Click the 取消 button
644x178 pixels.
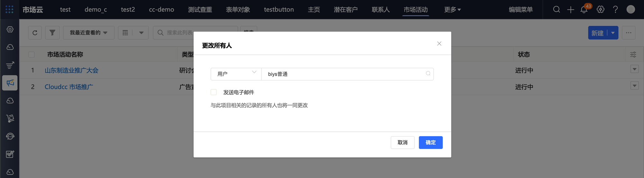402,143
